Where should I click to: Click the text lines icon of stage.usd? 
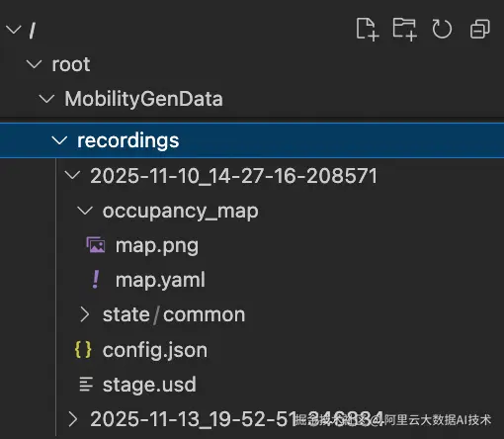click(86, 385)
